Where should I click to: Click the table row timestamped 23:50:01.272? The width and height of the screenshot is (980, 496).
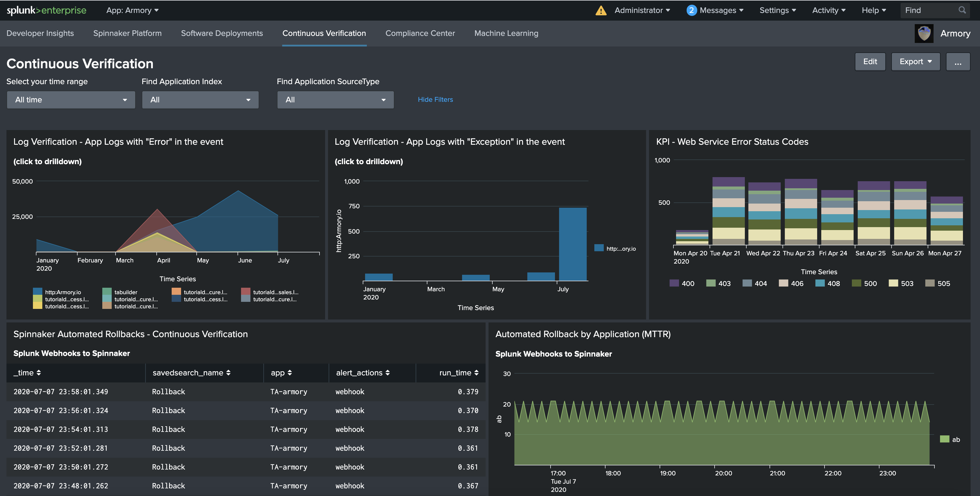pos(246,467)
